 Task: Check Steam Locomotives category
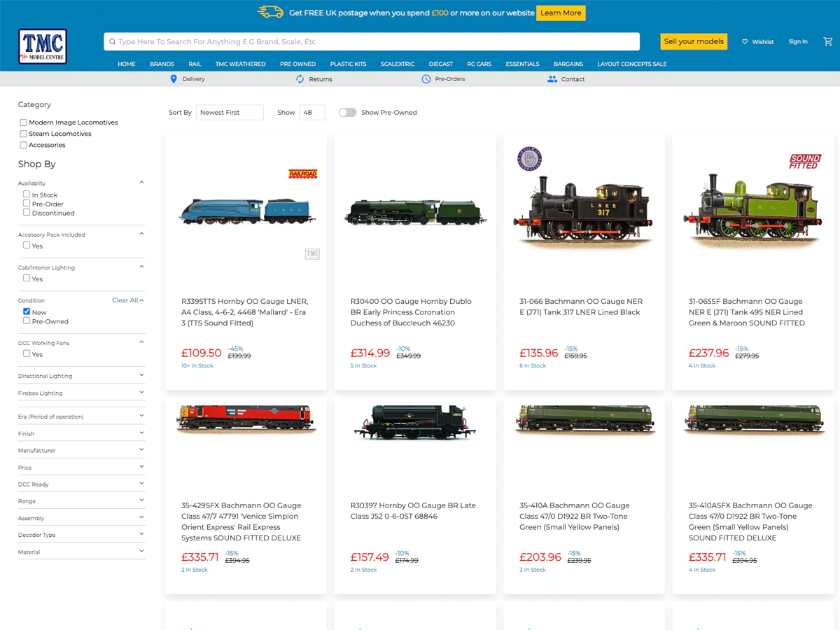23,134
